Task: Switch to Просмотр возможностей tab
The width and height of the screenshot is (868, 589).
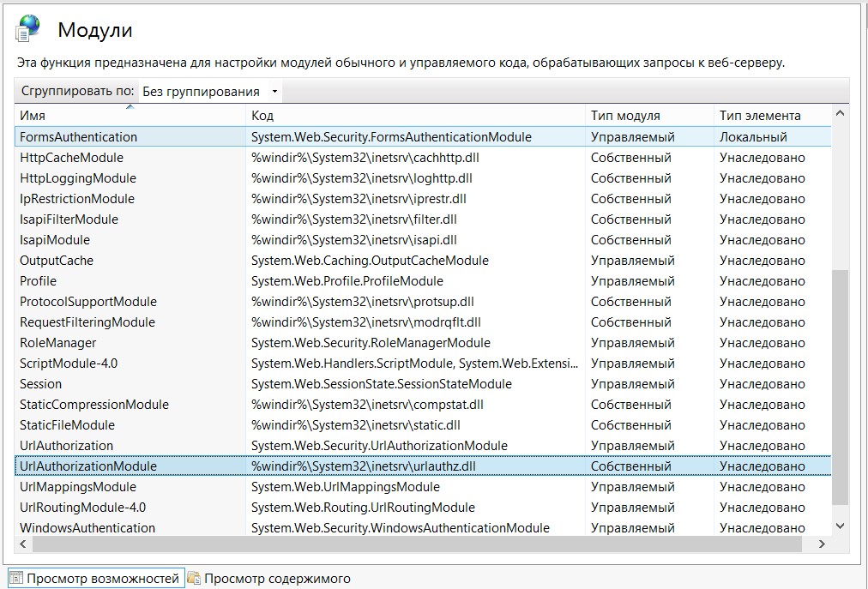Action: point(95,579)
